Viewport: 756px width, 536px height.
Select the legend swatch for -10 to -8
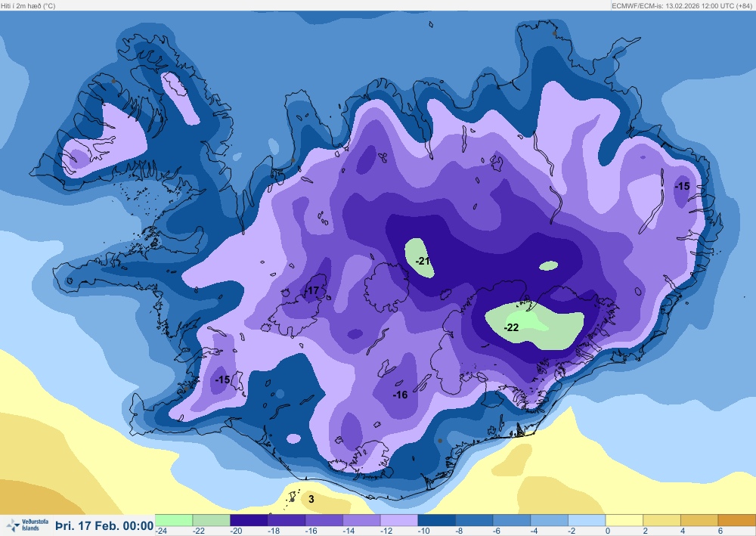click(x=436, y=520)
